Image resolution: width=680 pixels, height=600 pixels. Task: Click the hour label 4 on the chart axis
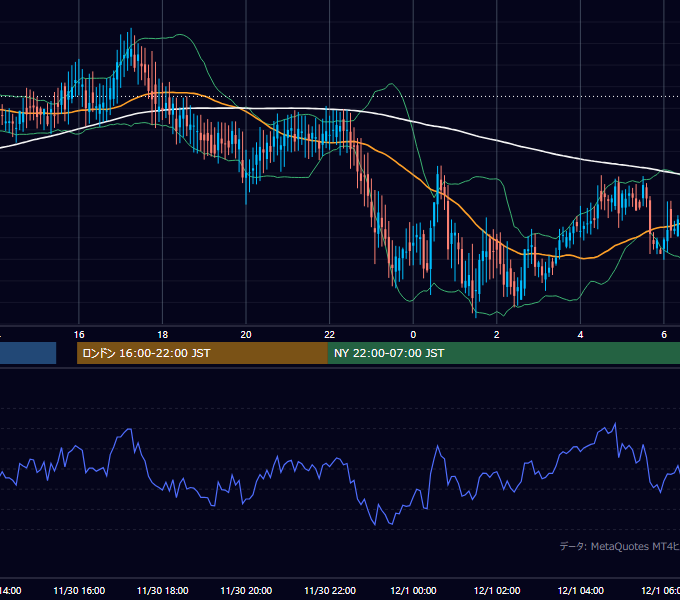click(580, 335)
